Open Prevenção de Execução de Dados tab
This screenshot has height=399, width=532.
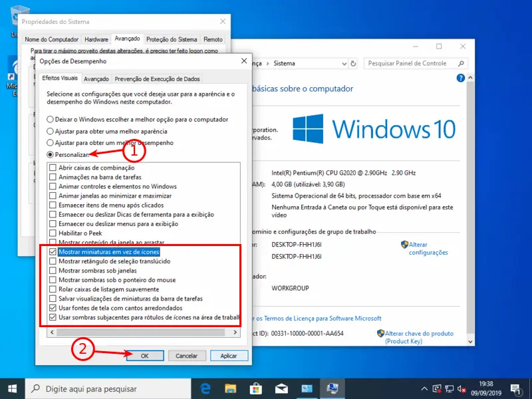point(157,79)
